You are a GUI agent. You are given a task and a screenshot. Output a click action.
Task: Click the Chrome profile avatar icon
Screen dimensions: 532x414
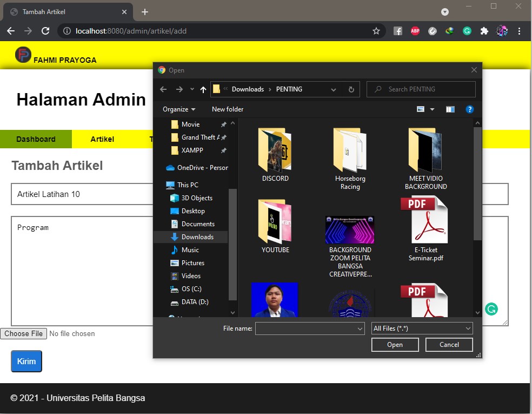point(502,31)
